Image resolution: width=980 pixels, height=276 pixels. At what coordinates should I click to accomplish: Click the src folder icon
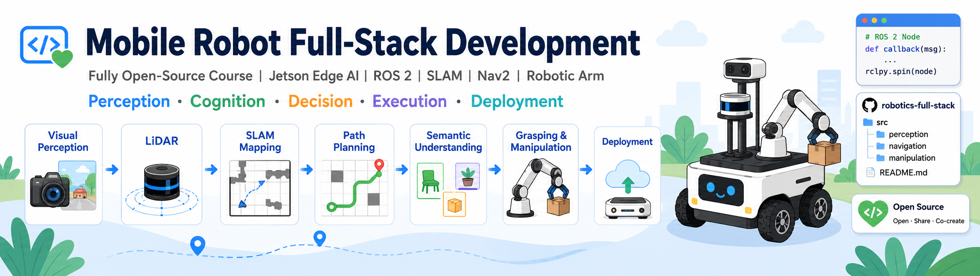868,122
